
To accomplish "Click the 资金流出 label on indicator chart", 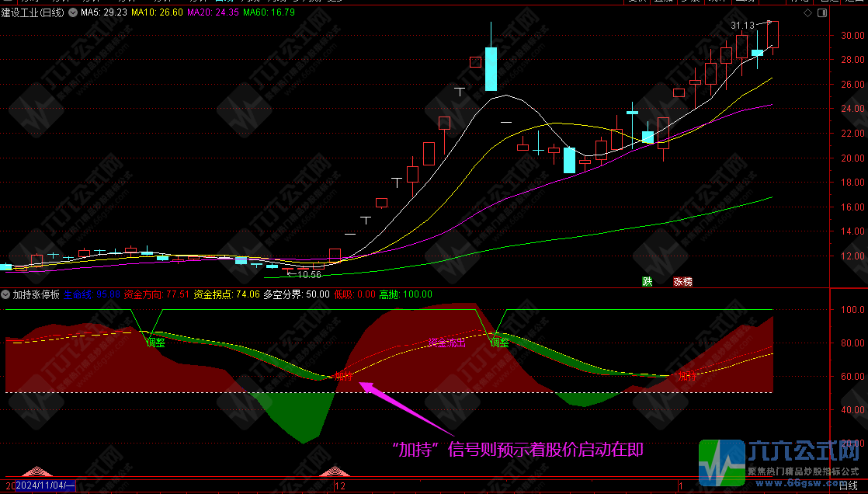I will [x=447, y=343].
